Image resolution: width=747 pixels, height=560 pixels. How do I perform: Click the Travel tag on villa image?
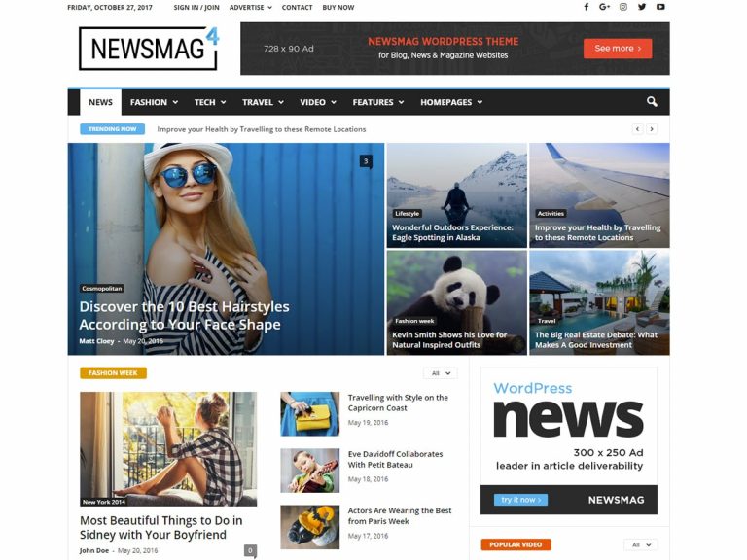pos(547,321)
